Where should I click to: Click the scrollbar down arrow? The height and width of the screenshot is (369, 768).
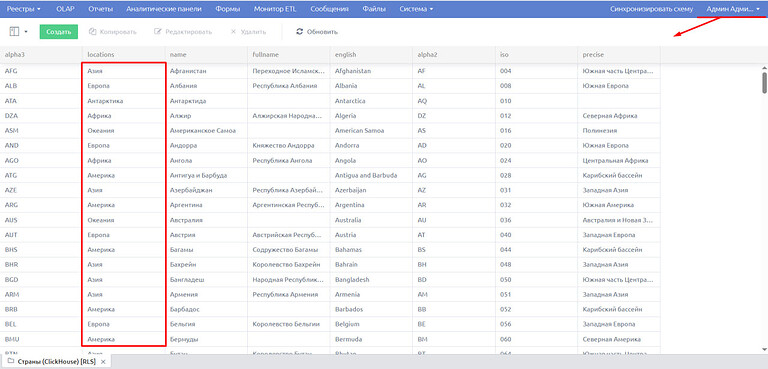[x=765, y=348]
